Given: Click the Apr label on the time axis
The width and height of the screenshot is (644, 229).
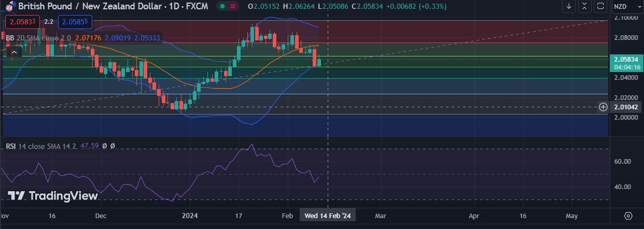Looking at the screenshot, I should [x=474, y=215].
